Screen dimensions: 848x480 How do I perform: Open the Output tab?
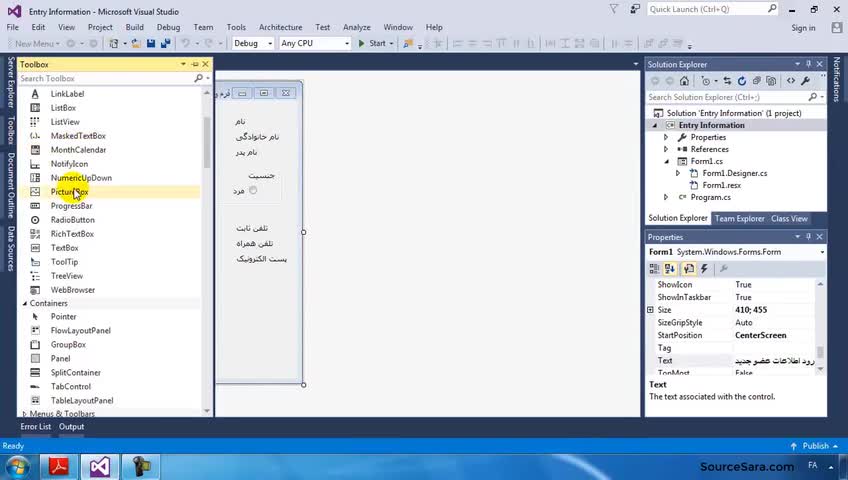click(71, 426)
